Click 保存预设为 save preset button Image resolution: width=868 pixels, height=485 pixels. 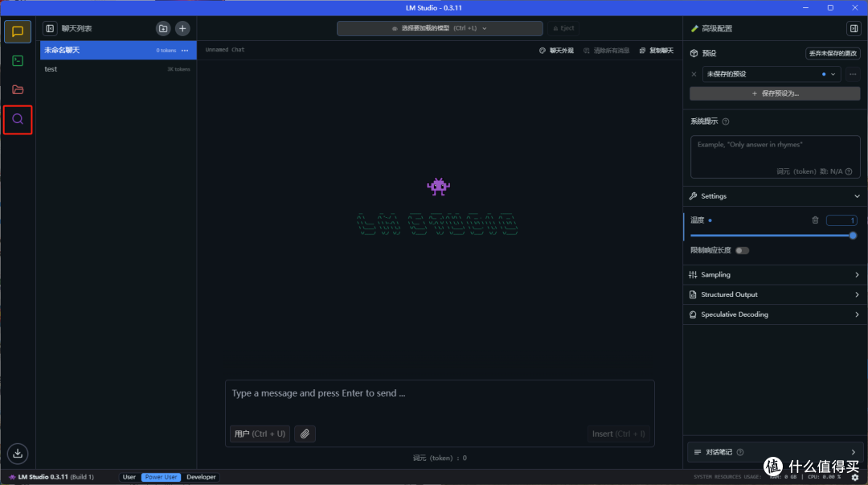pyautogui.click(x=775, y=93)
